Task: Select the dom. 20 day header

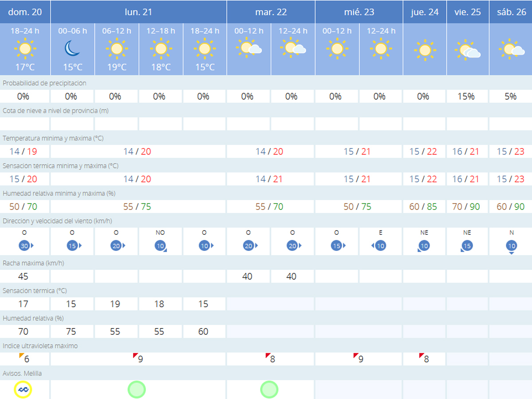Action: [x=25, y=12]
